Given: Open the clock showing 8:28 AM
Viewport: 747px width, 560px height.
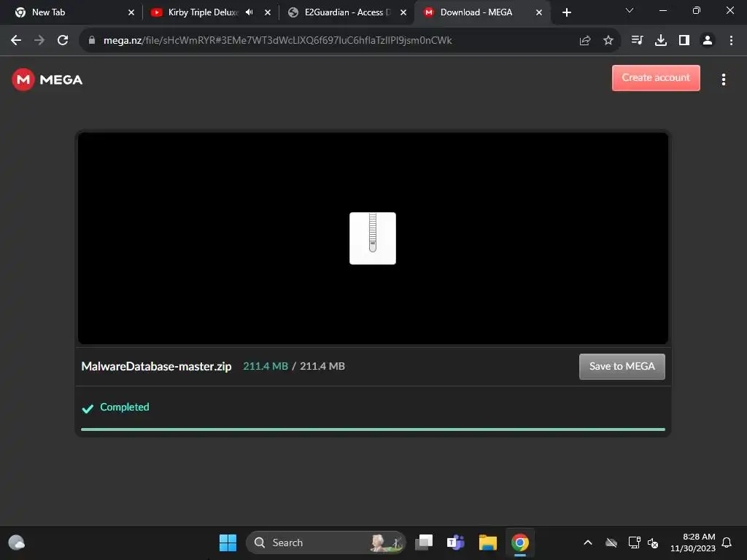Looking at the screenshot, I should pyautogui.click(x=693, y=542).
